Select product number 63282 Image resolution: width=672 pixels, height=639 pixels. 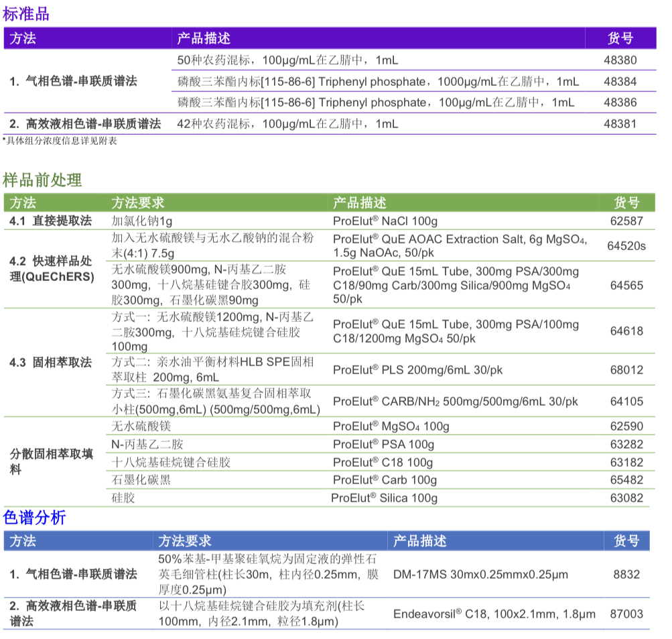point(626,445)
